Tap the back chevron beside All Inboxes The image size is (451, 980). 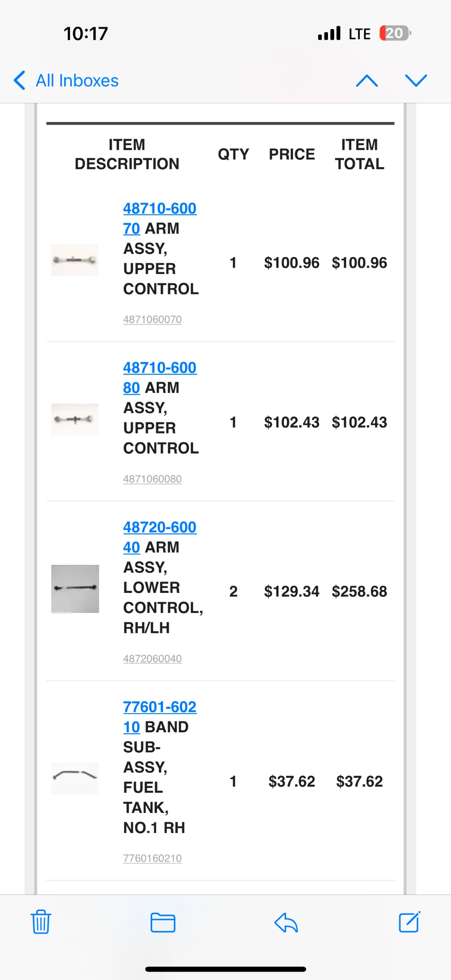20,81
